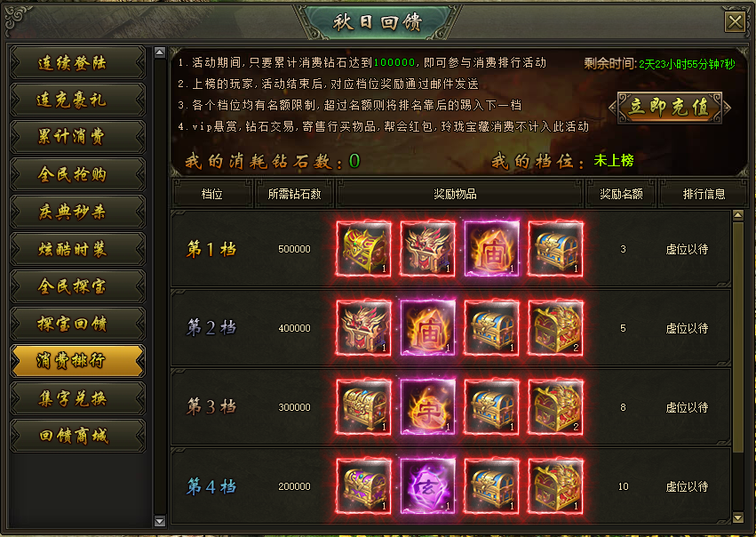Click the purple-gold chest in the 第4档 rewards
Image resolution: width=756 pixels, height=537 pixels.
point(363,486)
